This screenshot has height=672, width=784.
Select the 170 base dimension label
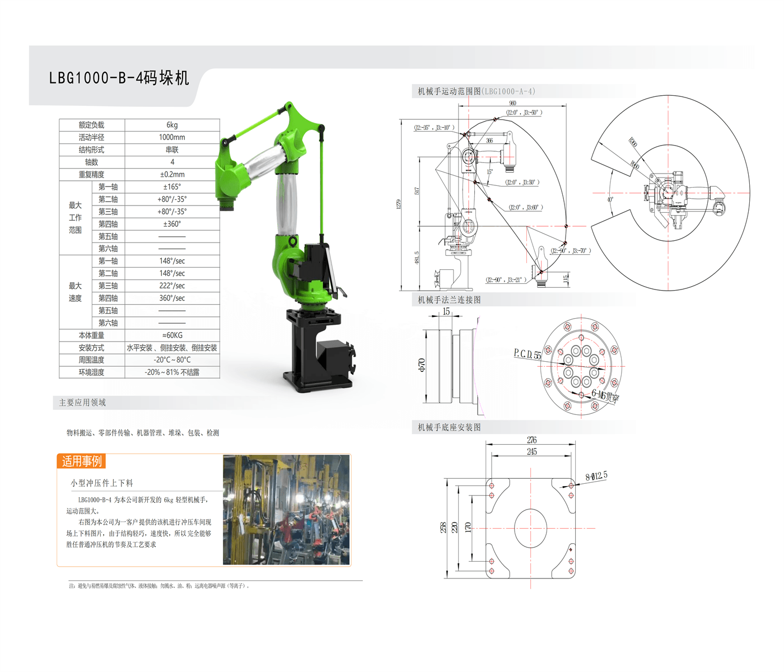[468, 527]
